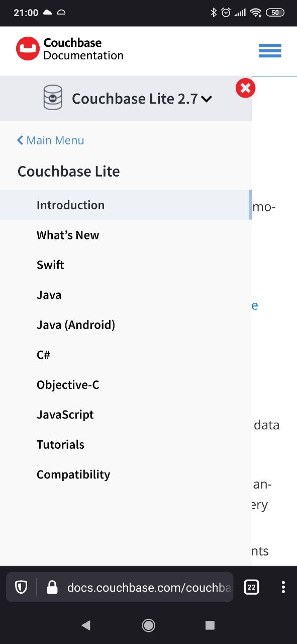Tap the lock icon in address bar
The height and width of the screenshot is (644, 297).
[52, 587]
